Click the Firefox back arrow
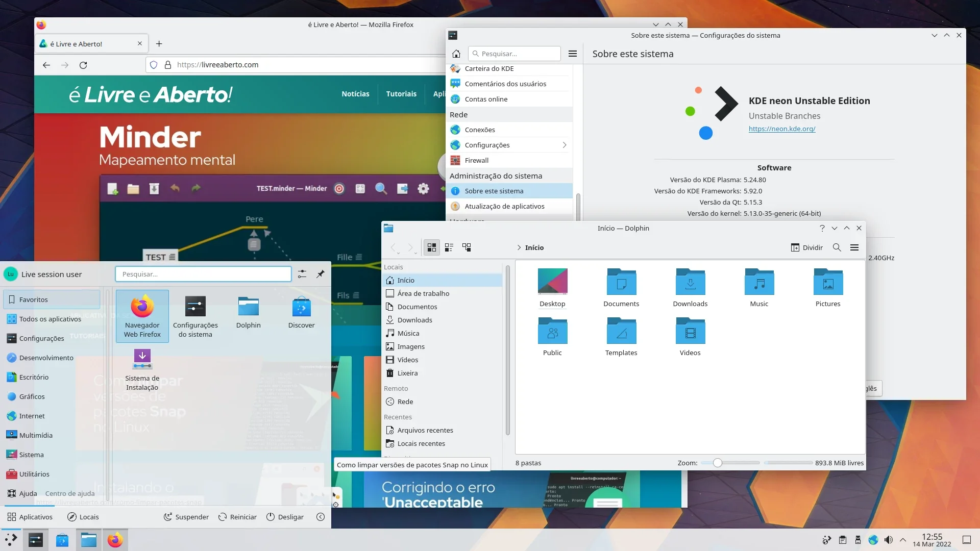This screenshot has width=980, height=551. click(46, 65)
